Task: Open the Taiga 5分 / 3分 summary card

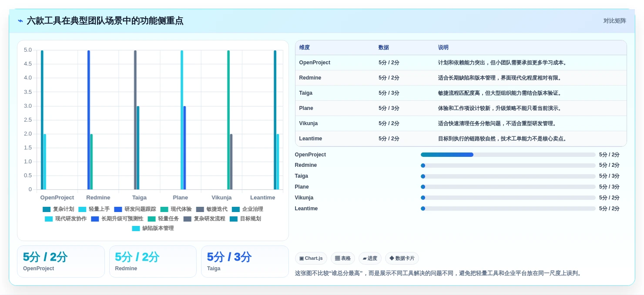Action: pos(245,262)
